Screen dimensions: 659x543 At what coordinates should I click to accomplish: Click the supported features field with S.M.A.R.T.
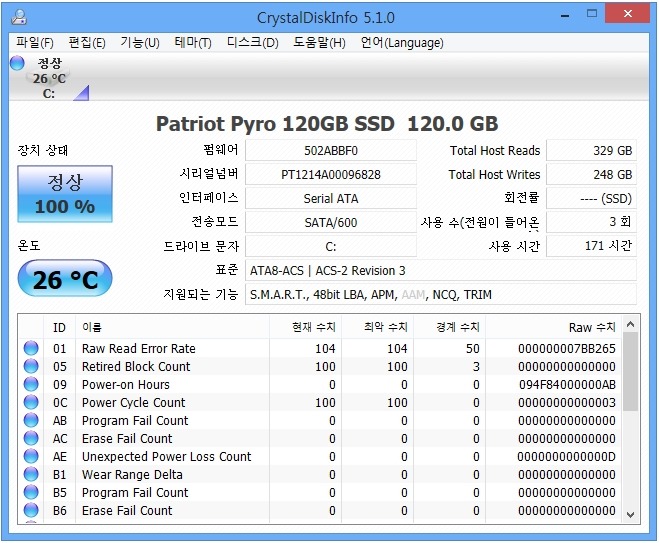coord(441,294)
